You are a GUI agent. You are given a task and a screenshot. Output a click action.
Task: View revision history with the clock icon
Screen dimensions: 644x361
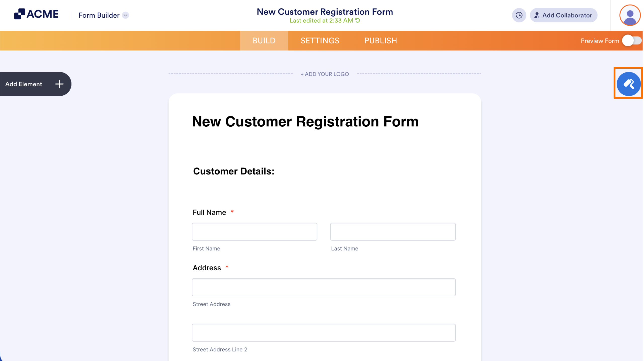(519, 15)
